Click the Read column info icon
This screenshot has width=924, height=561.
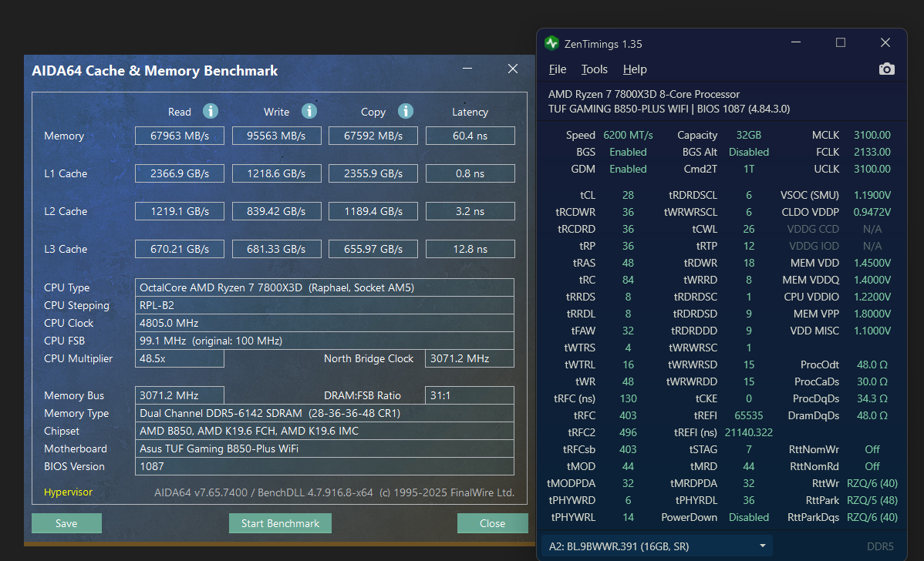[x=211, y=111]
